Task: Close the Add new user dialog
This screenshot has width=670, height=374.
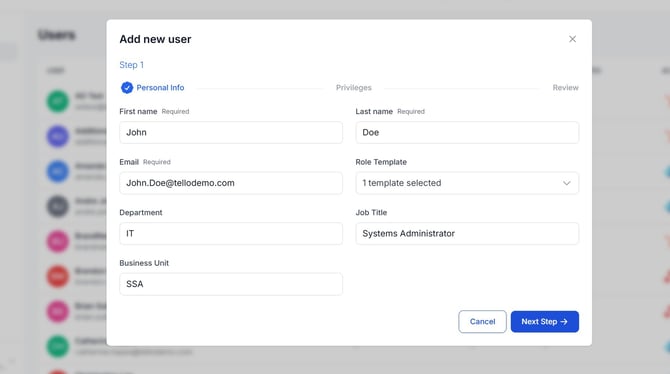Action: 572,39
